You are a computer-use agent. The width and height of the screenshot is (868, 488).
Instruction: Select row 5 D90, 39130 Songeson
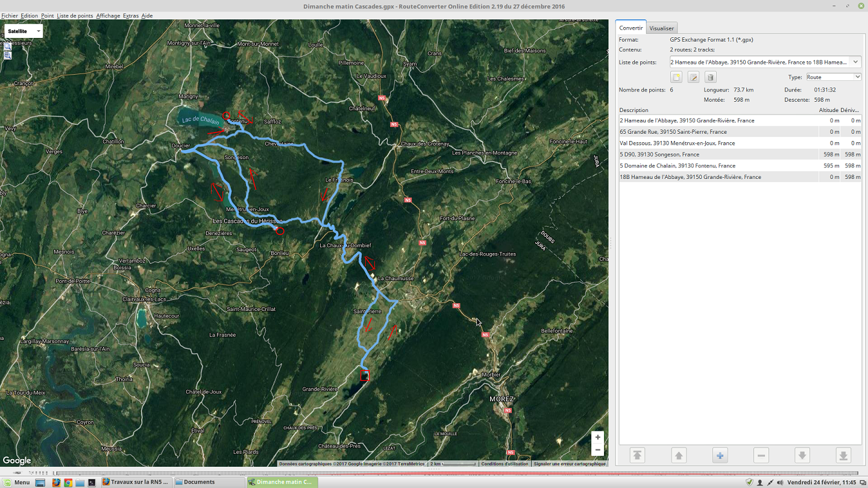(x=740, y=154)
